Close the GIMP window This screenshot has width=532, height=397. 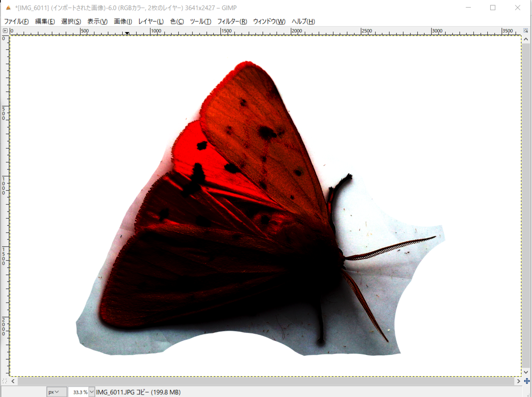(x=517, y=8)
